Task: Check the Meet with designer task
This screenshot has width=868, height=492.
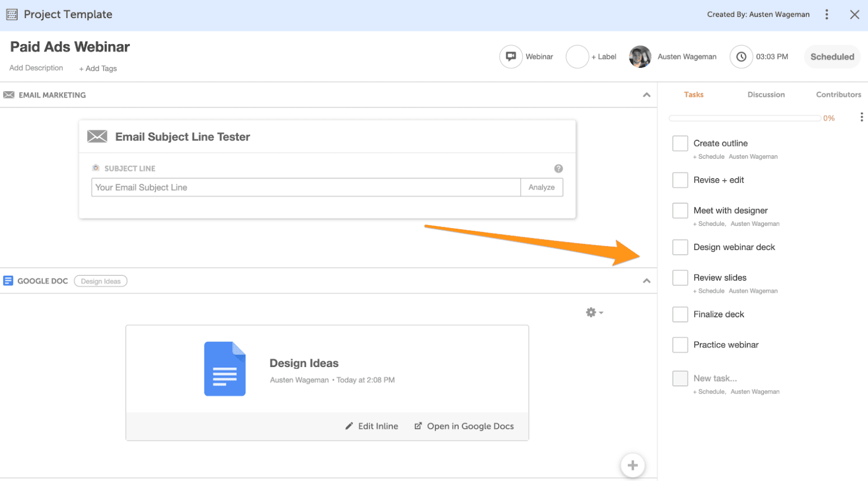Action: click(x=680, y=211)
